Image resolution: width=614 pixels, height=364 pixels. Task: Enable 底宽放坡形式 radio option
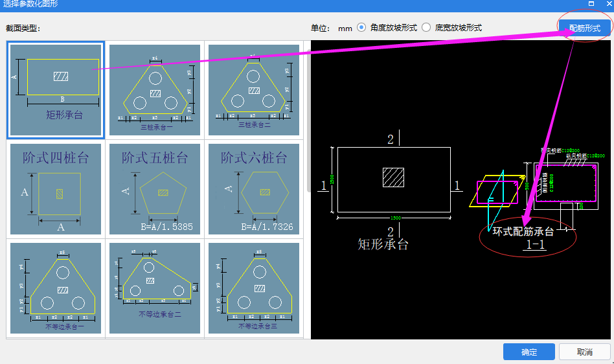point(426,27)
